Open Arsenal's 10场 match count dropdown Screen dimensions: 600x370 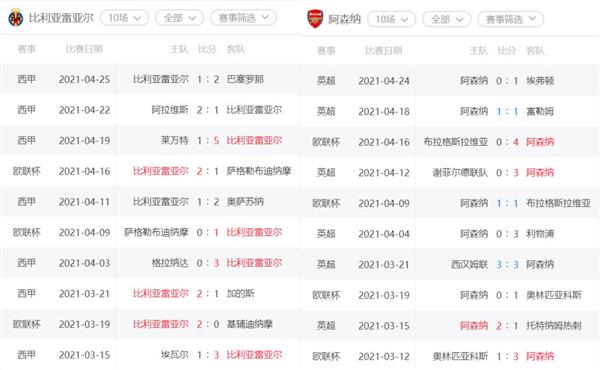pyautogui.click(x=391, y=19)
